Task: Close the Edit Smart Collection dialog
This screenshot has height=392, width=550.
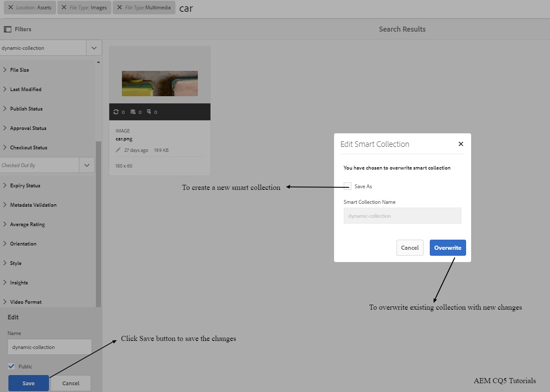Action: tap(461, 144)
